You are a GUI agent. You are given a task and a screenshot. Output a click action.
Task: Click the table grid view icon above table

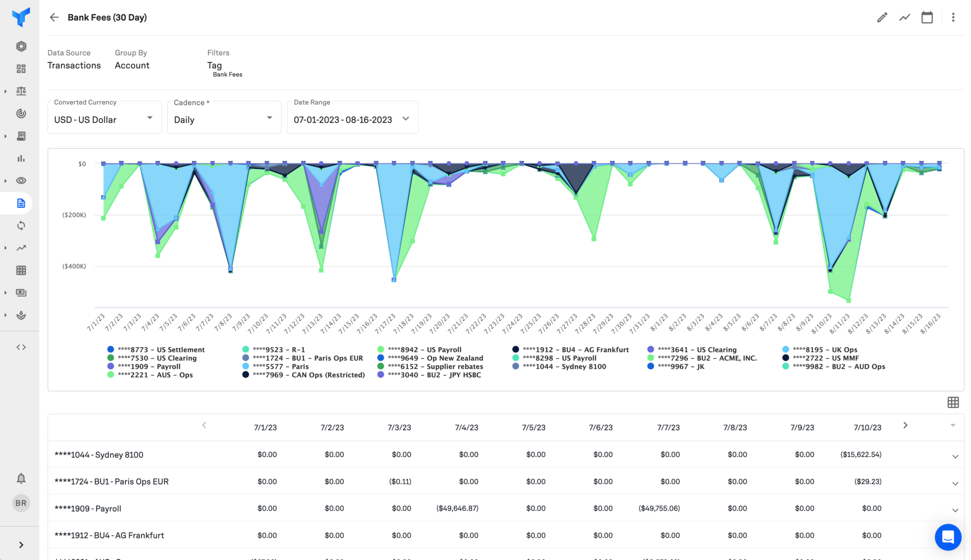953,403
